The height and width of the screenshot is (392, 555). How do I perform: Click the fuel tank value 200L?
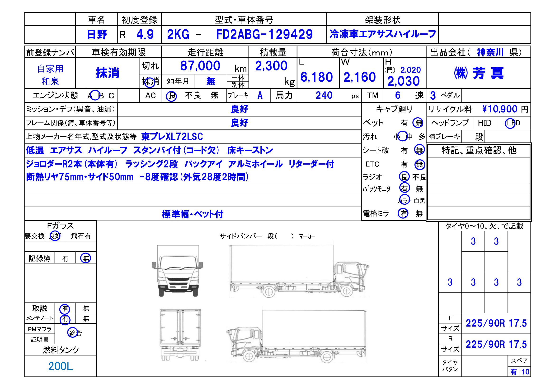click(61, 366)
